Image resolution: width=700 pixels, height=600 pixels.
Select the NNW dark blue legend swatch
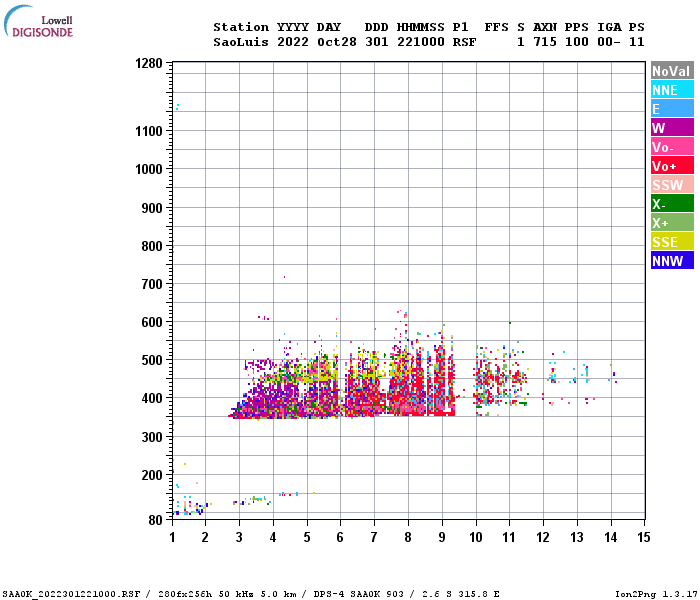(x=672, y=261)
